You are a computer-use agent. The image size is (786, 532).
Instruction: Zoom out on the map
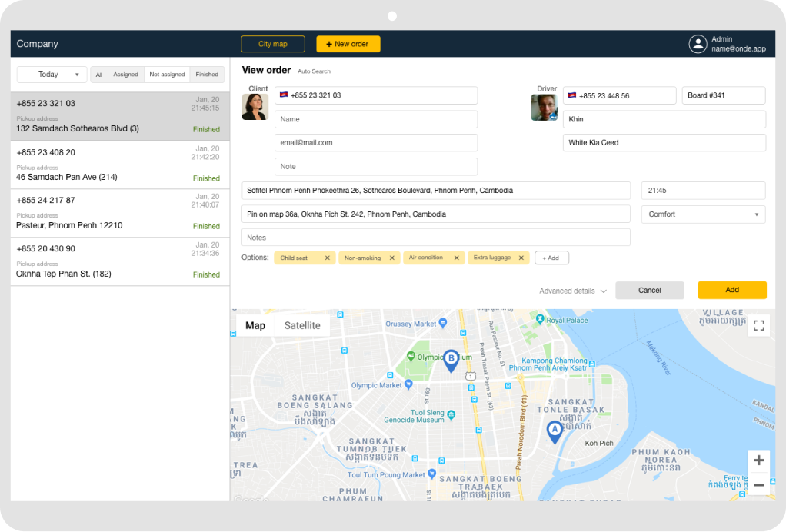[x=758, y=485]
